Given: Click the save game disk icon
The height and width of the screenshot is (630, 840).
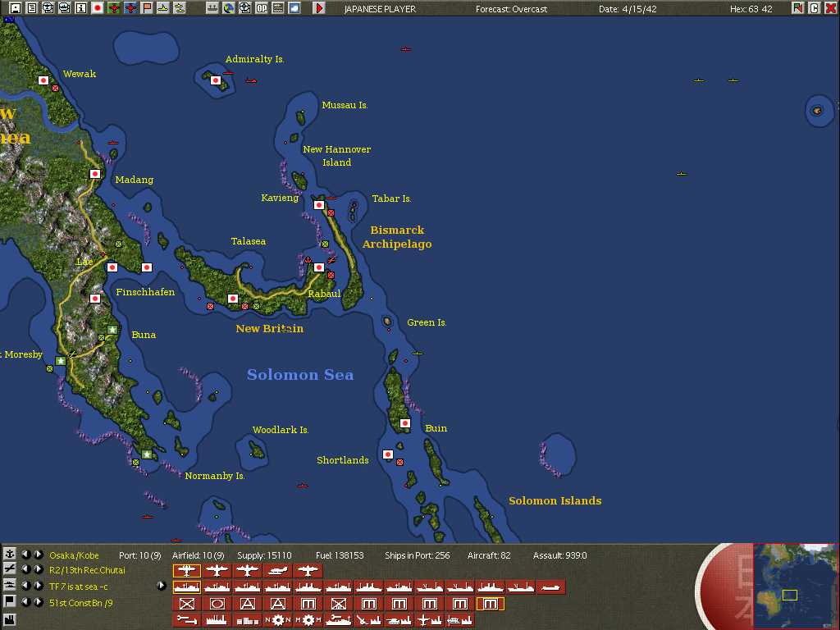Looking at the screenshot, I should pos(16,8).
